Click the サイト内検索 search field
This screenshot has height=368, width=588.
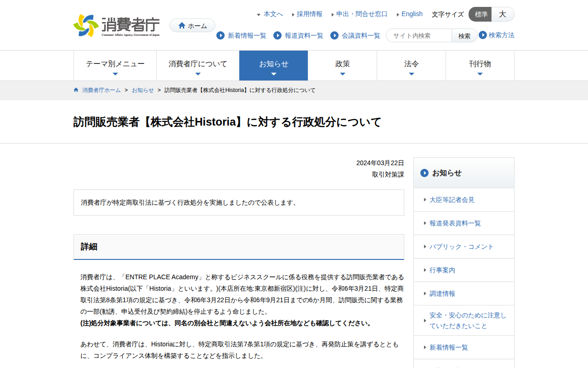(419, 35)
